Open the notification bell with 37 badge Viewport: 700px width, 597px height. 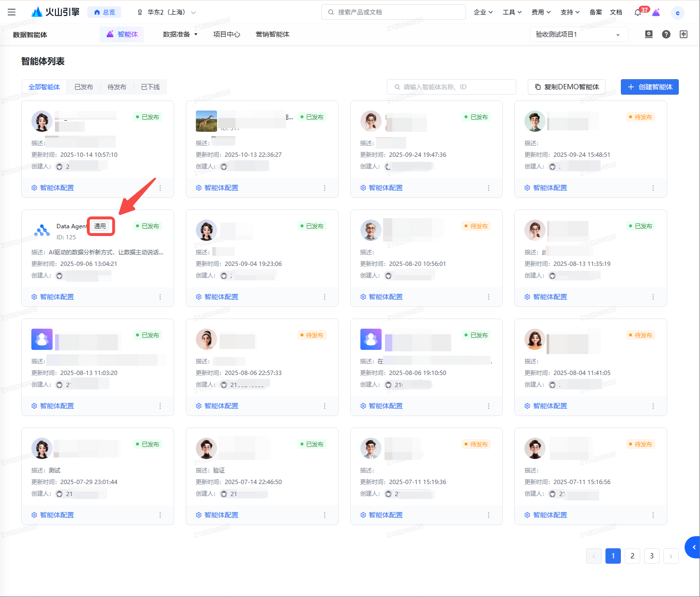[x=638, y=13]
